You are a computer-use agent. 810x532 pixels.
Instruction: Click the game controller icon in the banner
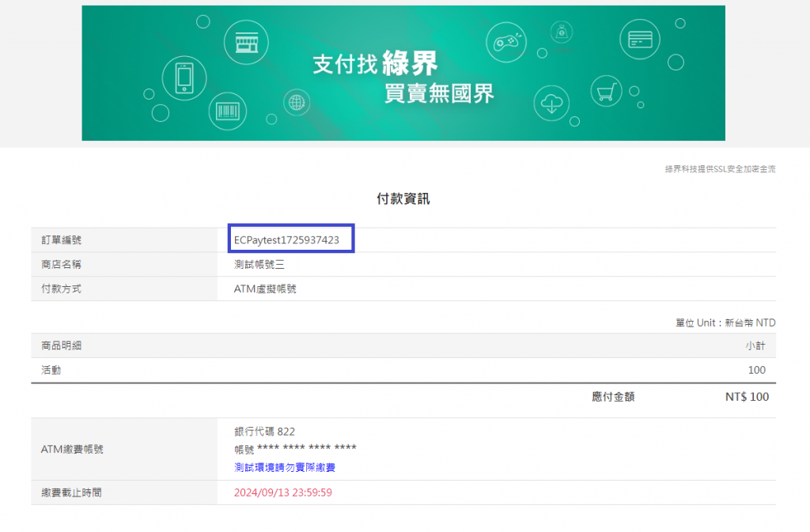pyautogui.click(x=506, y=43)
